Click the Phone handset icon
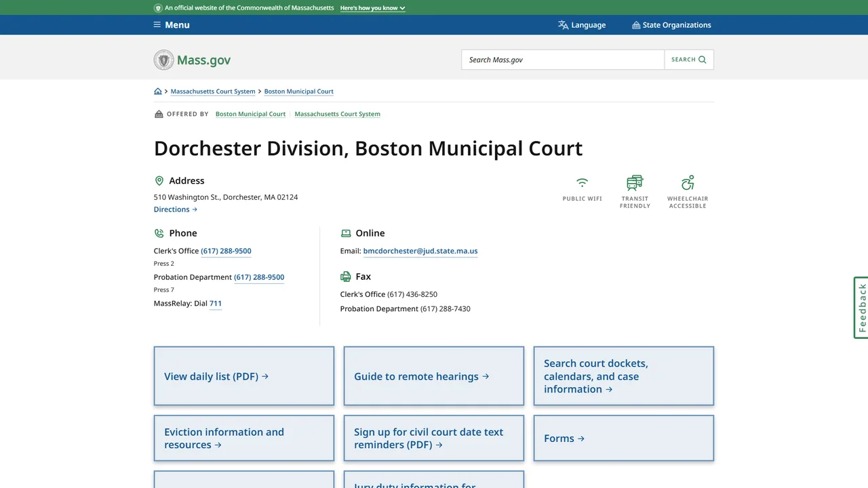This screenshot has height=488, width=868. [x=159, y=233]
